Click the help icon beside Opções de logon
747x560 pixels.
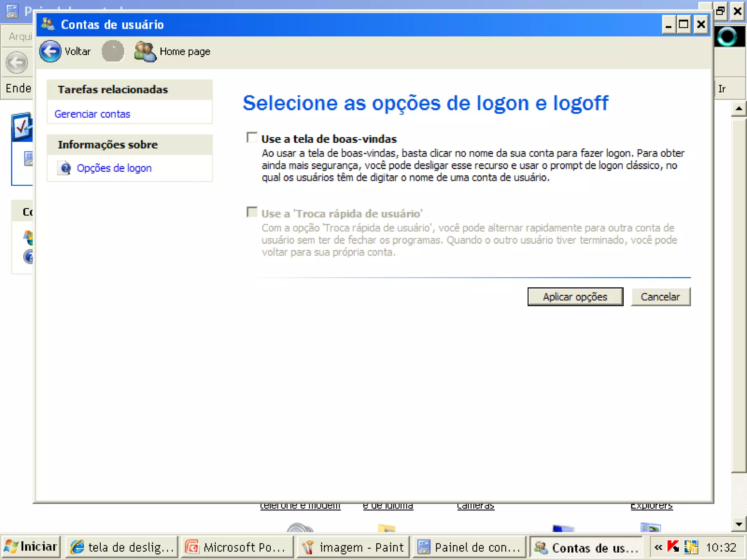click(65, 168)
